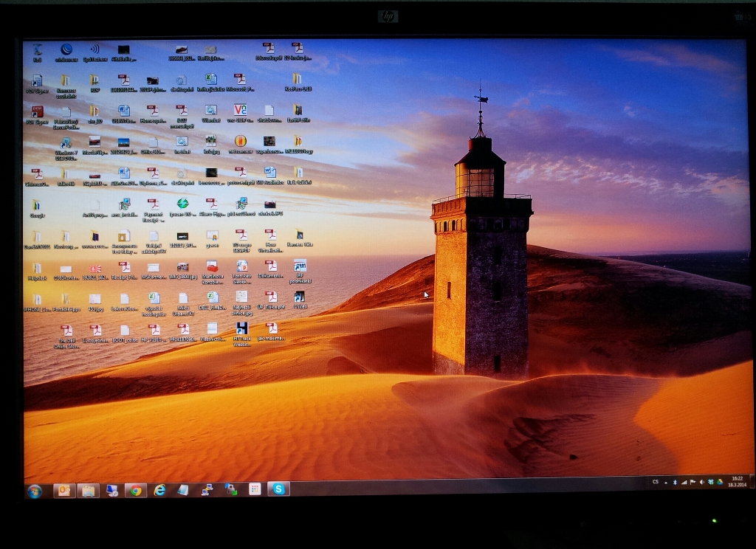Open Internet Explorer from the taskbar
The width and height of the screenshot is (756, 549).
(x=159, y=490)
